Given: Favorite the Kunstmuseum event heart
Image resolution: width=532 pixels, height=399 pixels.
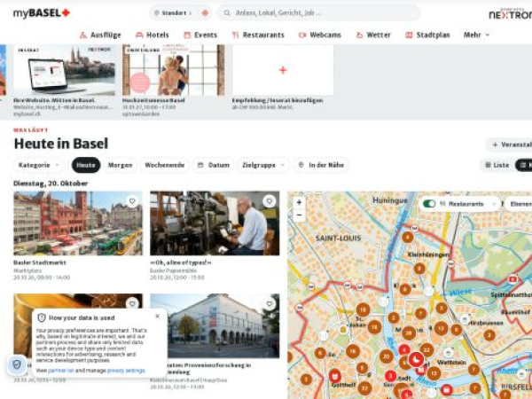Looking at the screenshot, I should (270, 303).
